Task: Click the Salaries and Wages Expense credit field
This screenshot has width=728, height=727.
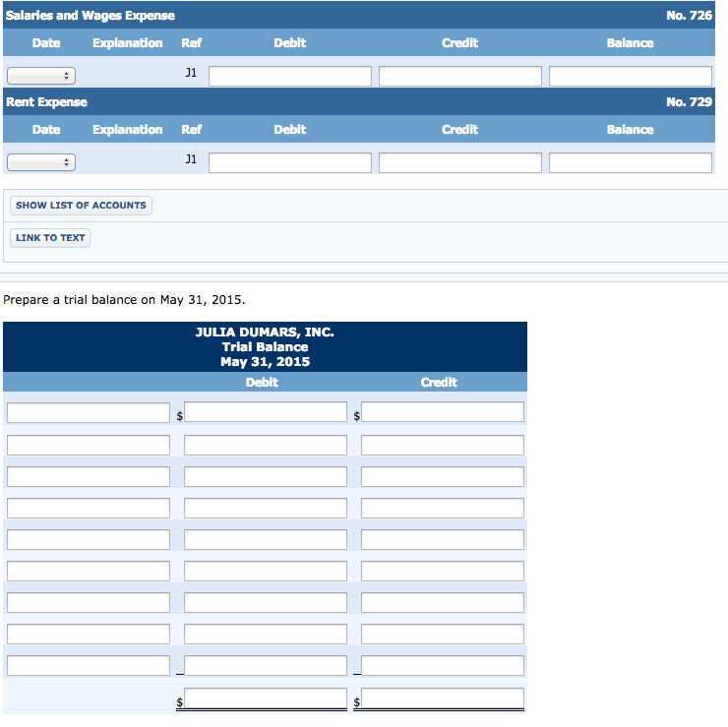Action: (460, 76)
